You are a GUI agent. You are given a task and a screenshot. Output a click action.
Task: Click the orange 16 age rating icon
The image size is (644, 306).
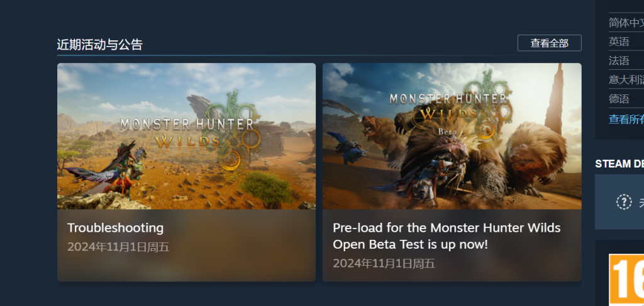(x=626, y=280)
